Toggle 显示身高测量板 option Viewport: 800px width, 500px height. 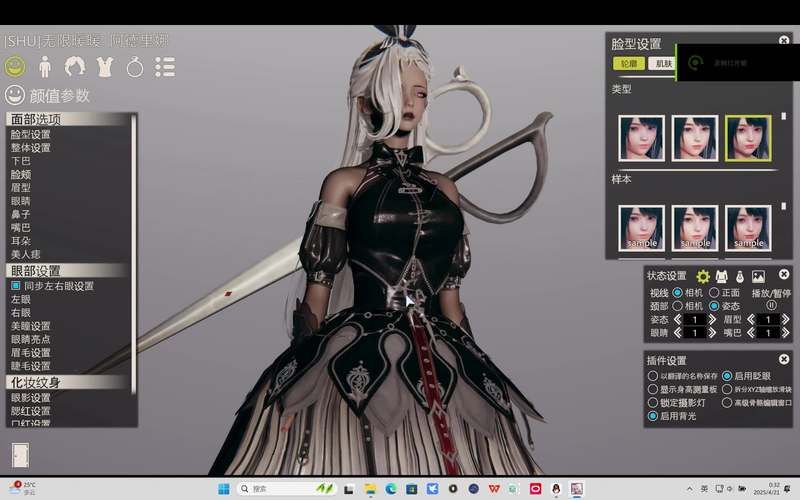click(x=653, y=389)
